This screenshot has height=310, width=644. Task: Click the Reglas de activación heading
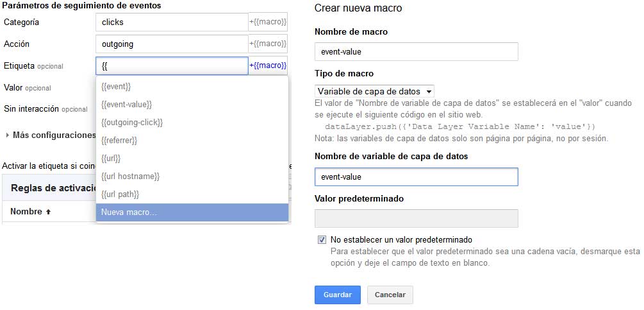(53, 188)
